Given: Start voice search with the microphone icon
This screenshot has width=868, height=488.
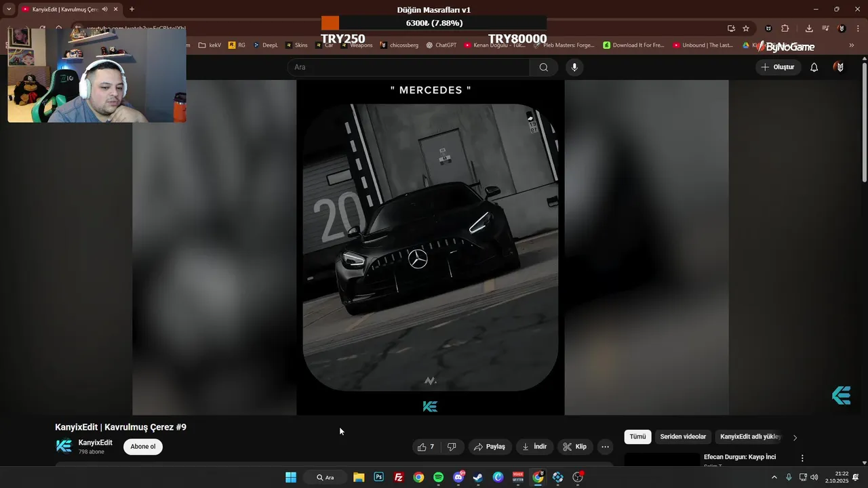Looking at the screenshot, I should 574,67.
